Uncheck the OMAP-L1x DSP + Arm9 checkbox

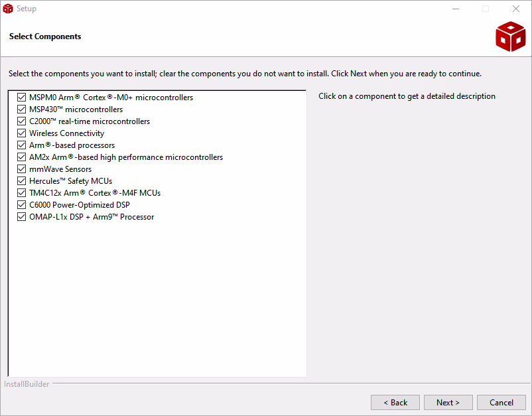[x=22, y=217]
